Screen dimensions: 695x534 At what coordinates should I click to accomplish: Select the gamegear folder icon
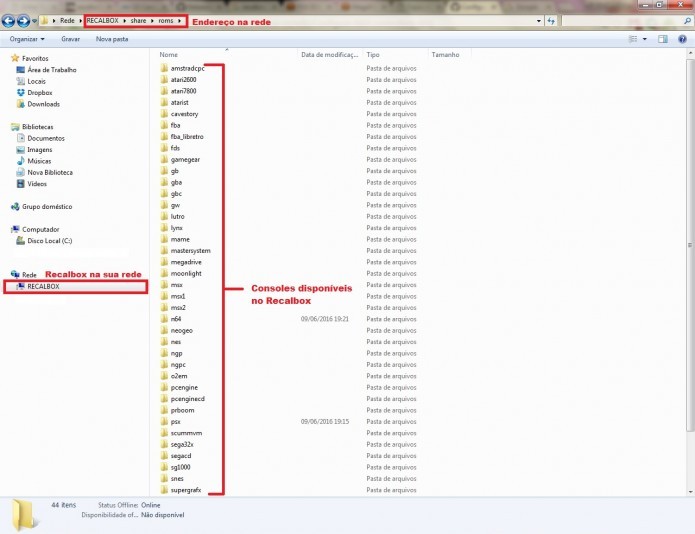tap(164, 159)
